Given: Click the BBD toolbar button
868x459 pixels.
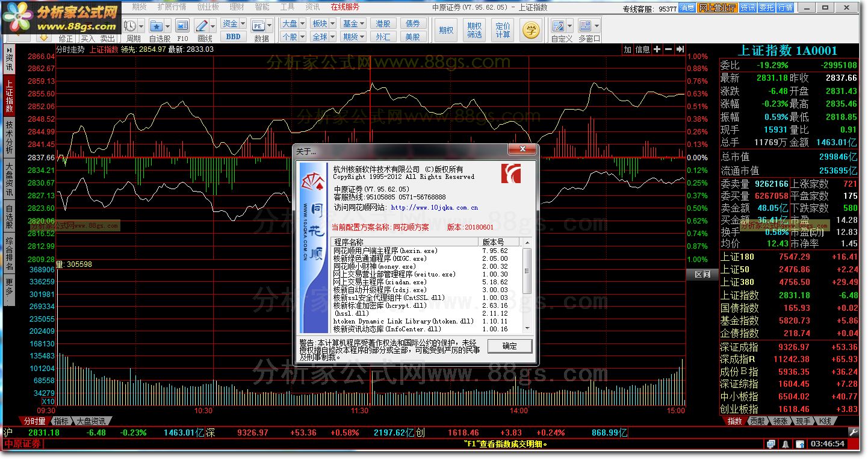Looking at the screenshot, I should (x=234, y=37).
